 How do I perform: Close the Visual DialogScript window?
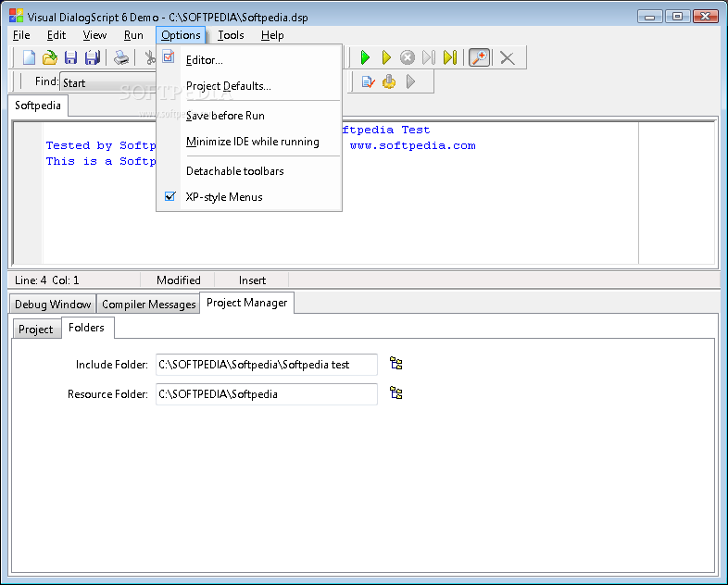click(705, 17)
